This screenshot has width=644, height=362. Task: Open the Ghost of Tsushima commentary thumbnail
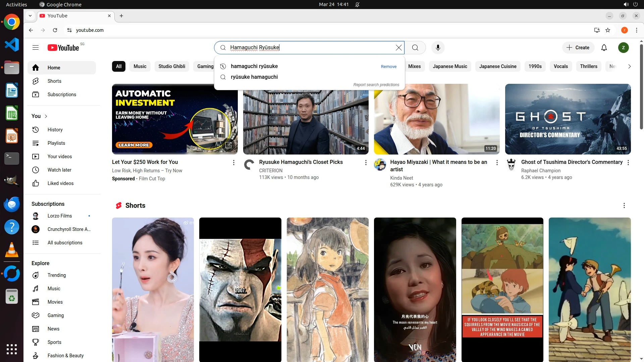tap(568, 119)
